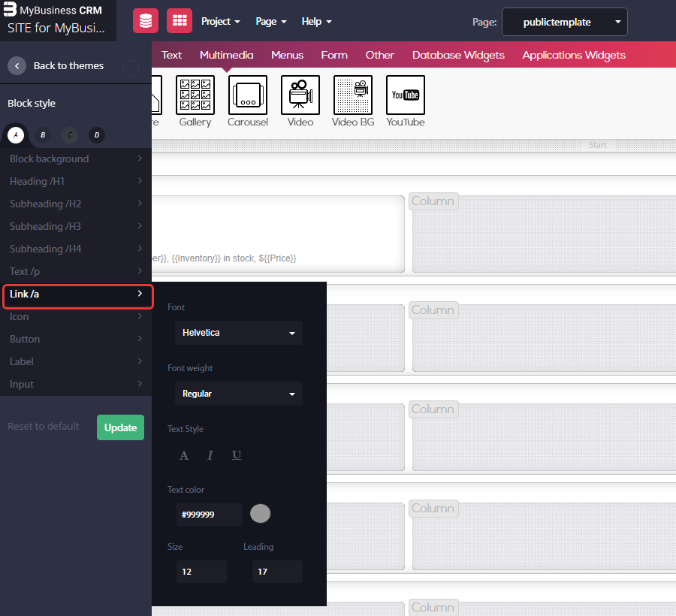The height and width of the screenshot is (616, 676).
Task: Select block style D
Action: coord(97,135)
